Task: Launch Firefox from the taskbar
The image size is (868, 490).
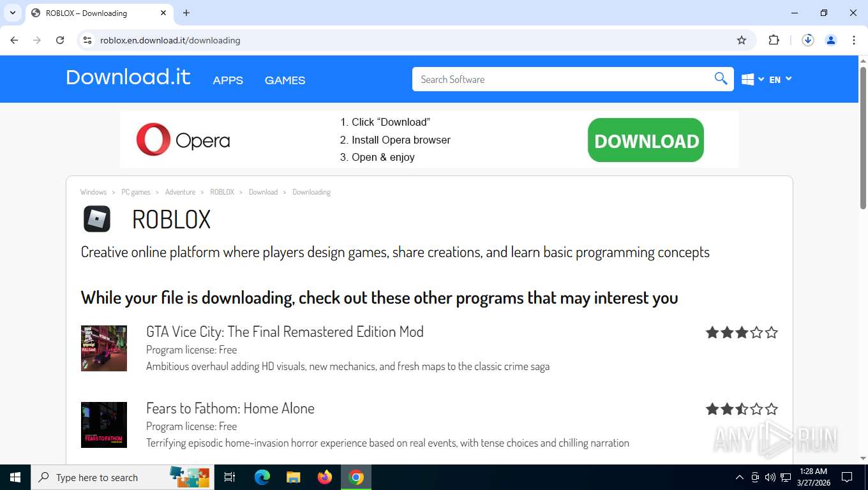Action: 325,477
